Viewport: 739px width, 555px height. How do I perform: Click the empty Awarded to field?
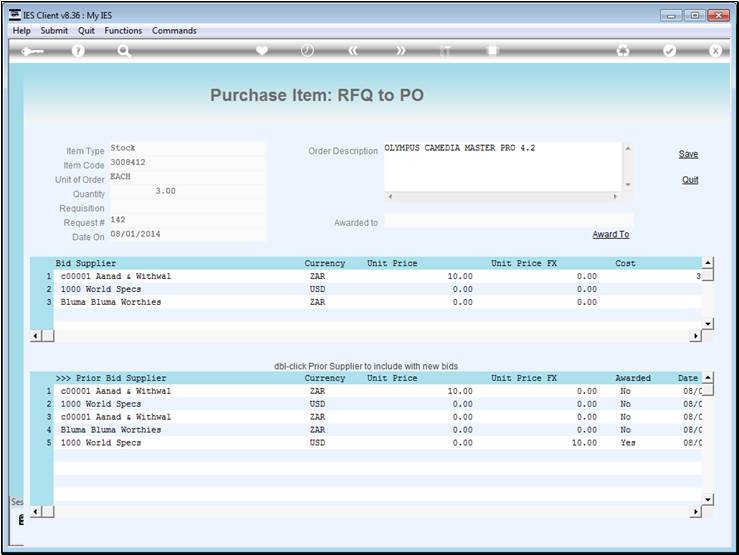[508, 221]
